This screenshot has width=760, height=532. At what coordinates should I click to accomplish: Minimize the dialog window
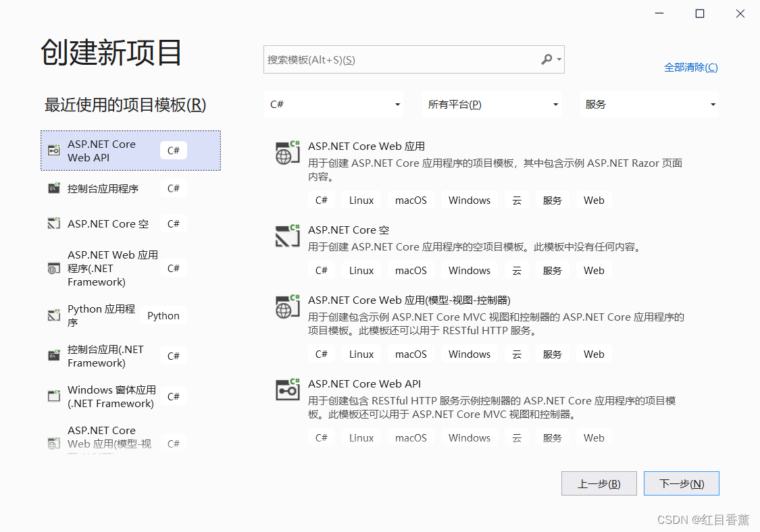659,14
